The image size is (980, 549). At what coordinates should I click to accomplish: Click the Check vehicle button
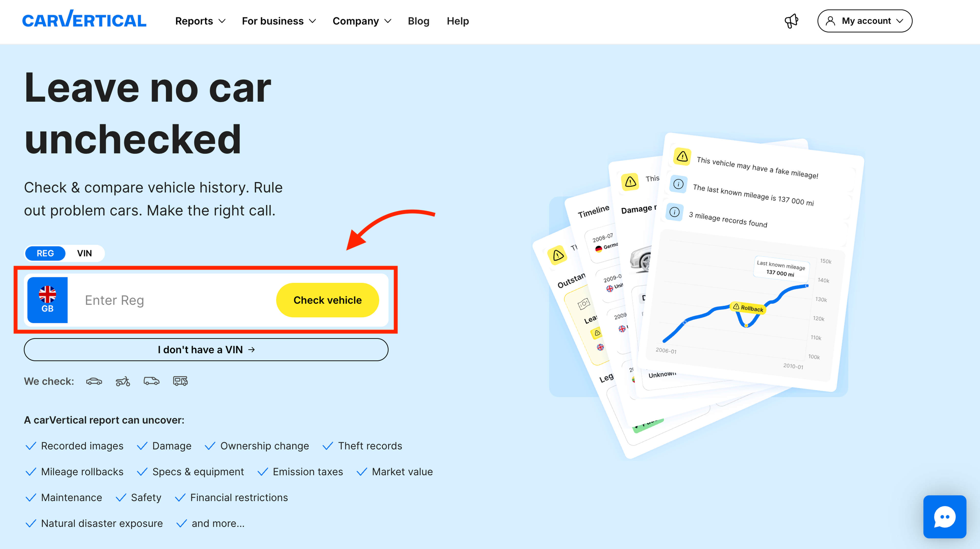(x=327, y=300)
